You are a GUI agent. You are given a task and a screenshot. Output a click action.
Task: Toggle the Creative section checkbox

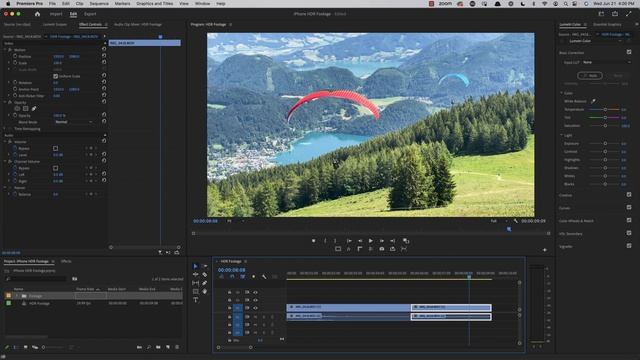click(x=629, y=195)
